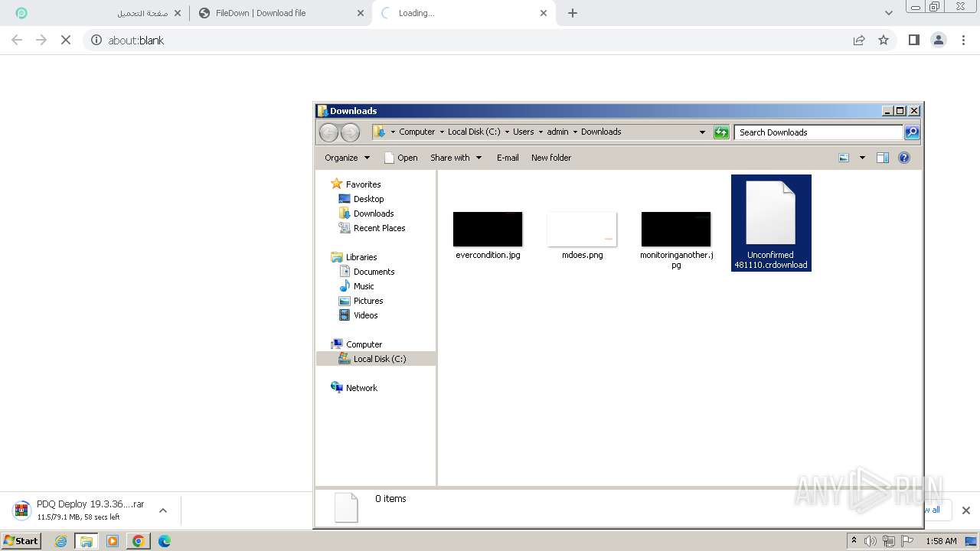Open the Videos library

[x=365, y=315]
